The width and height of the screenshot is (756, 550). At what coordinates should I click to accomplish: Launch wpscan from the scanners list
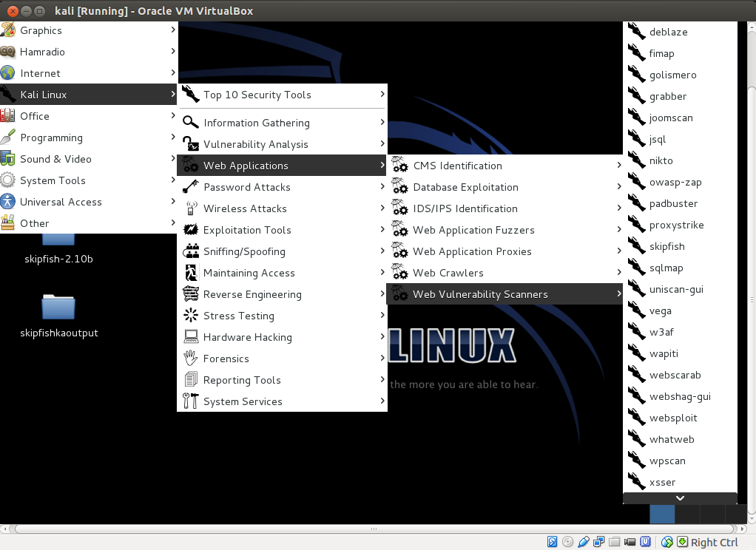680,461
